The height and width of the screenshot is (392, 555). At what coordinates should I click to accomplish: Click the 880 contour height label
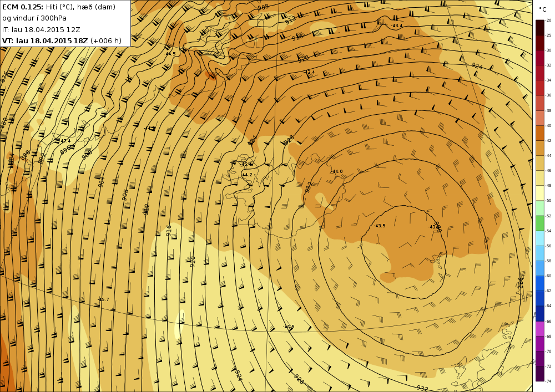3,123
